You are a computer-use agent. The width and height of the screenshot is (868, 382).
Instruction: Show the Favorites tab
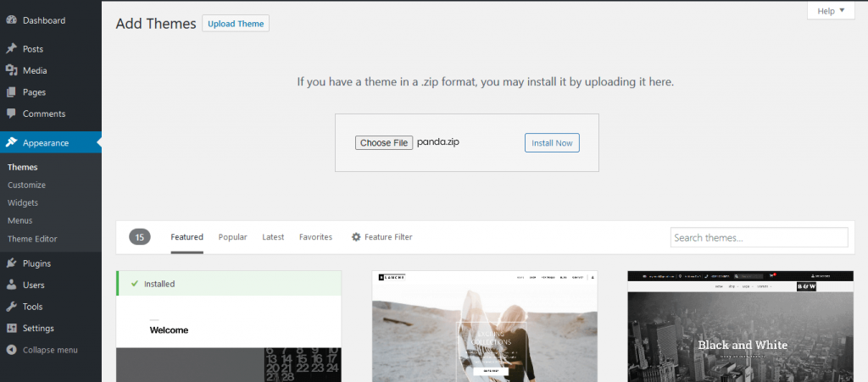click(x=315, y=237)
